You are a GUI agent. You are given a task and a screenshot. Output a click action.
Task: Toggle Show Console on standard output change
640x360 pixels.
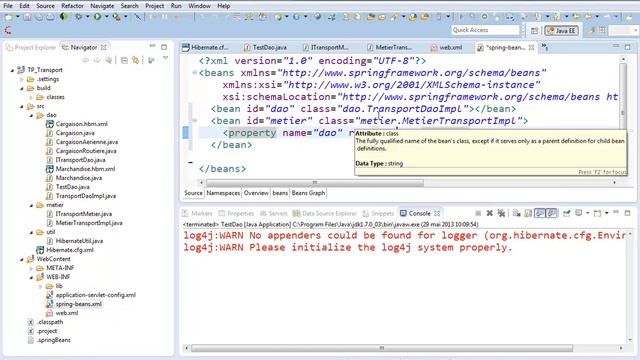click(x=540, y=213)
